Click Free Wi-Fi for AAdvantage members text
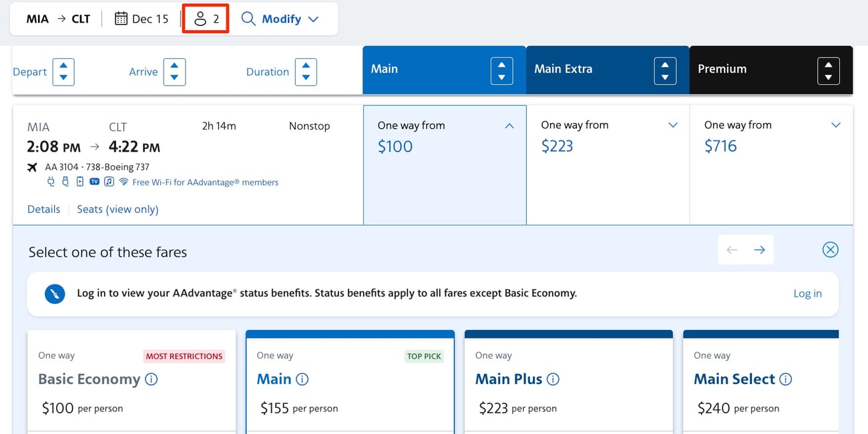868x434 pixels. click(206, 182)
